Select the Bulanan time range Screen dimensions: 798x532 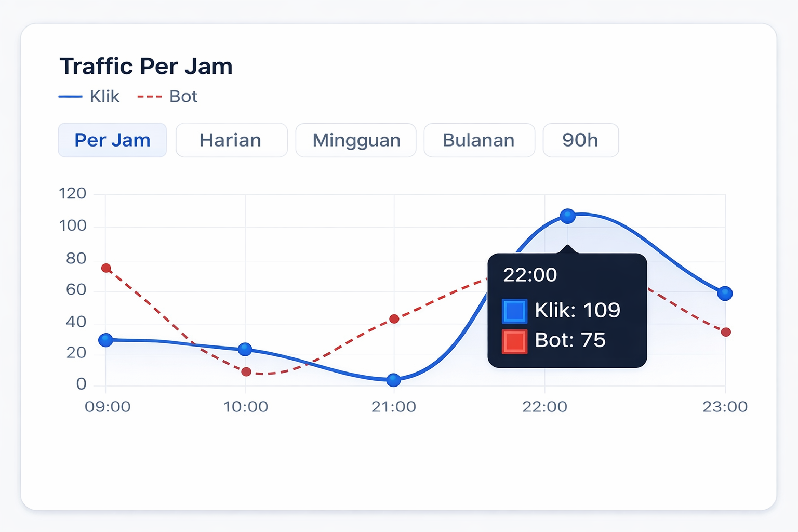tap(478, 140)
